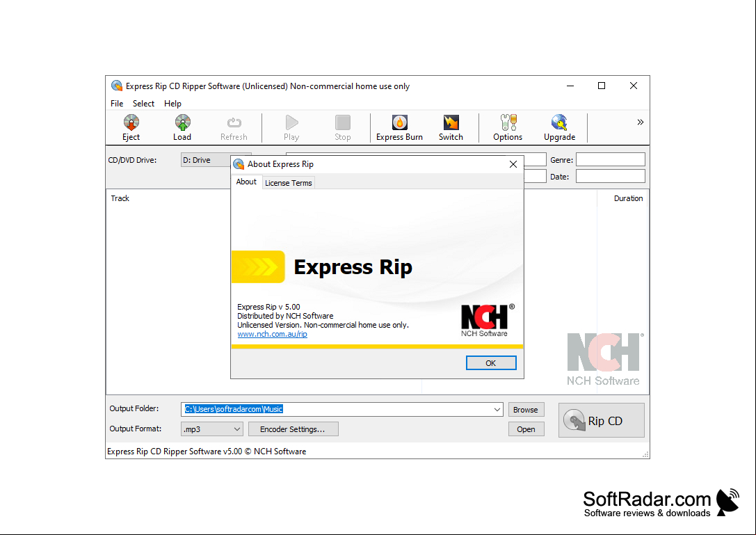Click the Refresh toolbar icon
756x535 pixels.
(x=234, y=128)
